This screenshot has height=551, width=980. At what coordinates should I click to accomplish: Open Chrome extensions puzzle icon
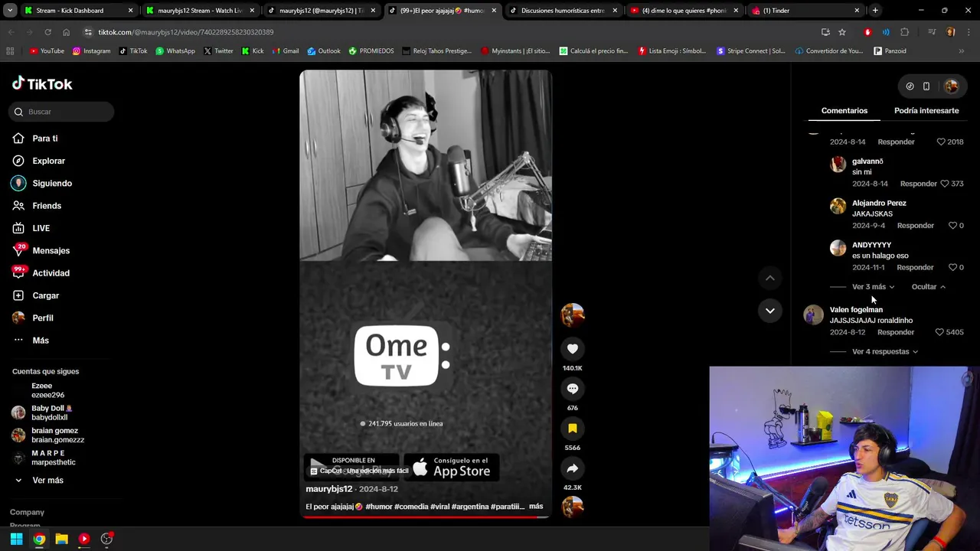click(x=905, y=32)
